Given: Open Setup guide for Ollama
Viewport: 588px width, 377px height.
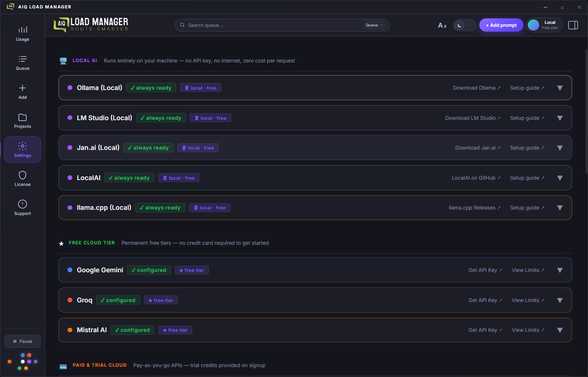Looking at the screenshot, I should [x=527, y=88].
